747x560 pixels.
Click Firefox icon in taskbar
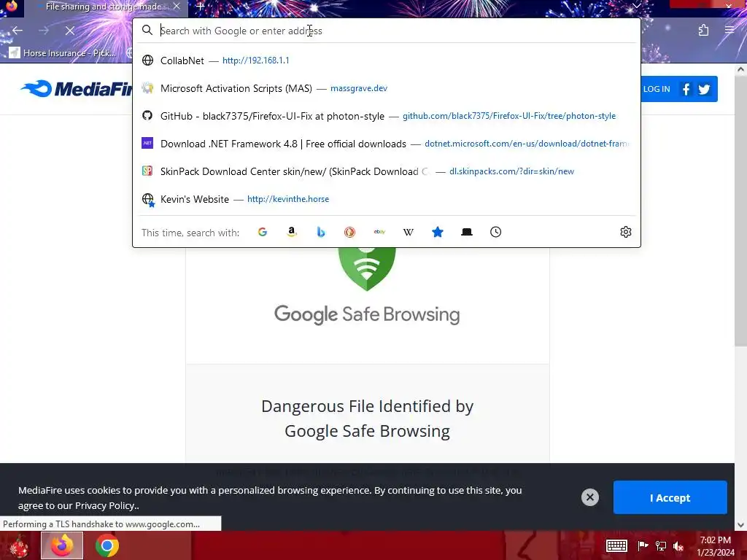click(x=62, y=545)
